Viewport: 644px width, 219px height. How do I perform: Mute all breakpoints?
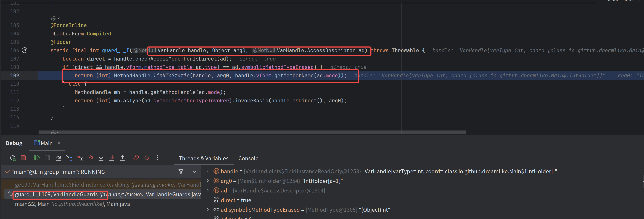click(x=147, y=158)
